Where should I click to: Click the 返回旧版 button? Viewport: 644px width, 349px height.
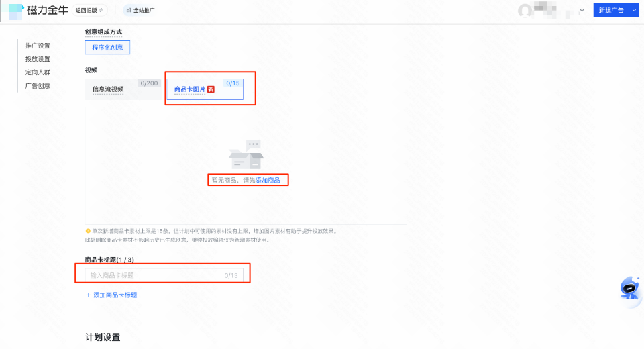[85, 11]
